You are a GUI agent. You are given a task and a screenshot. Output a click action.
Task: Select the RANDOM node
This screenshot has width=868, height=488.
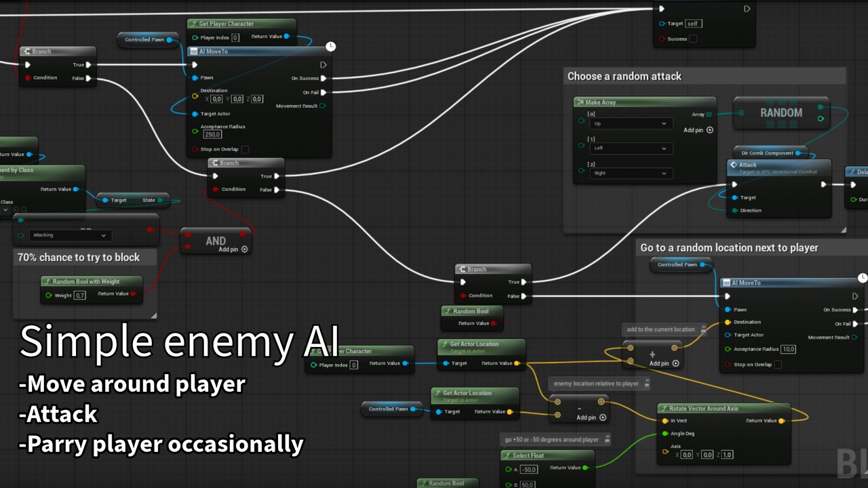(781, 113)
